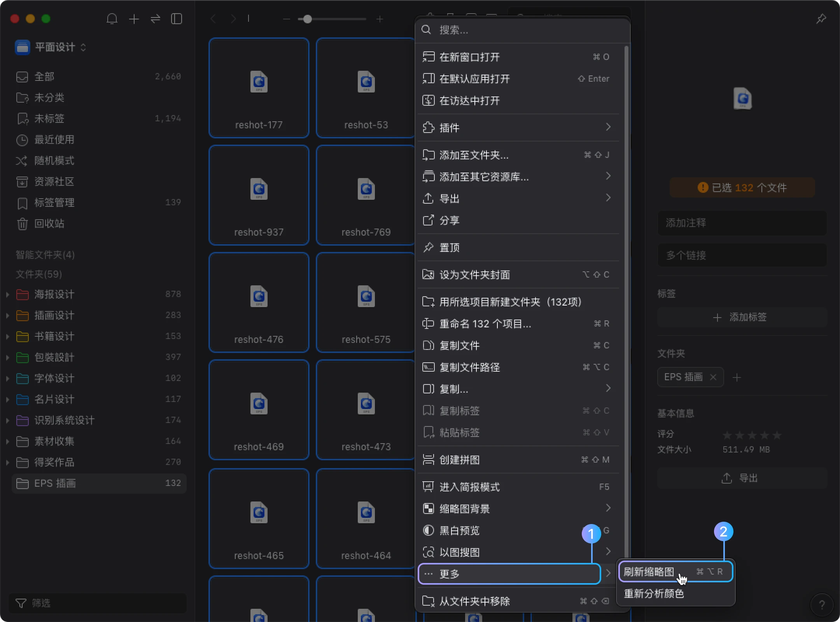Open 最近使用 with clock icon

[99, 140]
